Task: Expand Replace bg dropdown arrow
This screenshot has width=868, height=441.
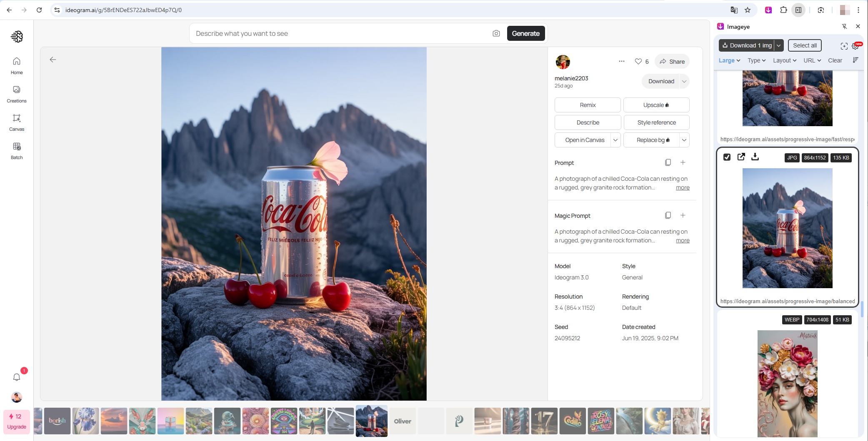Action: (684, 140)
